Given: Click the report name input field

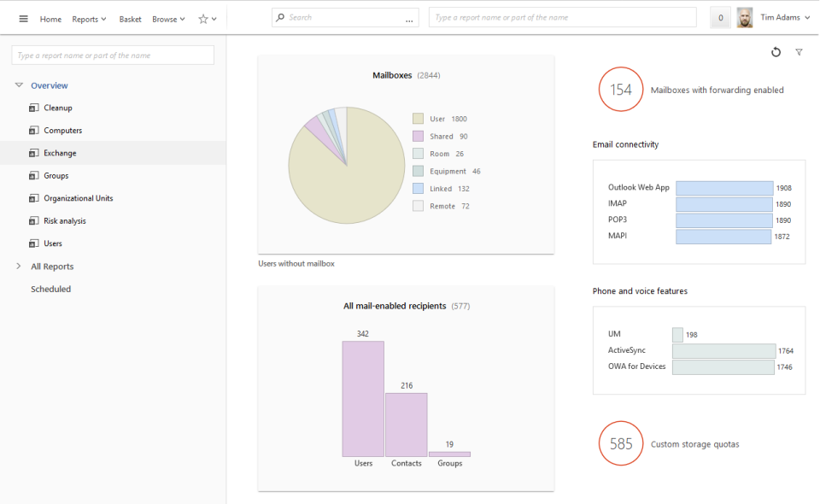Looking at the screenshot, I should coord(562,17).
